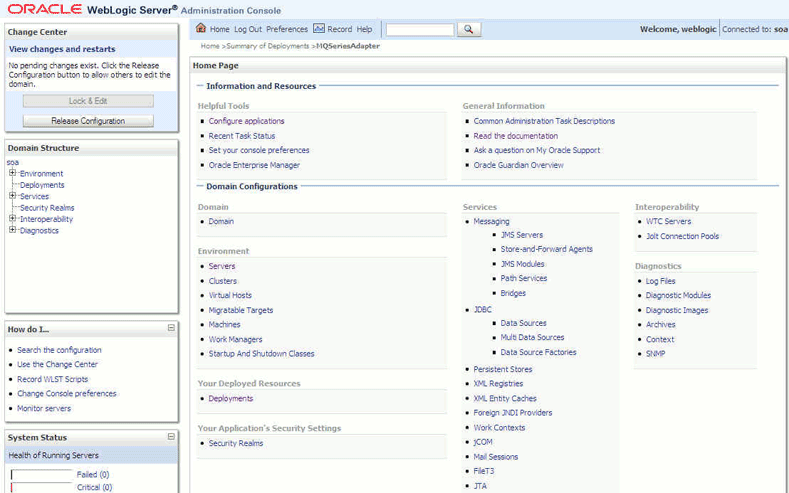Viewport: 789px width, 493px height.
Task: Click the magnifying glass search button
Action: [x=469, y=30]
